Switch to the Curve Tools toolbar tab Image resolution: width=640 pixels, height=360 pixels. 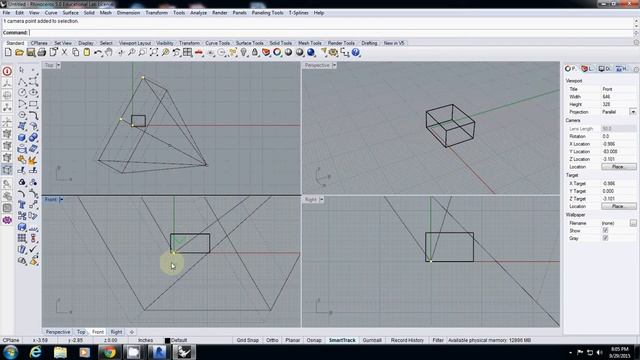pyautogui.click(x=218, y=43)
